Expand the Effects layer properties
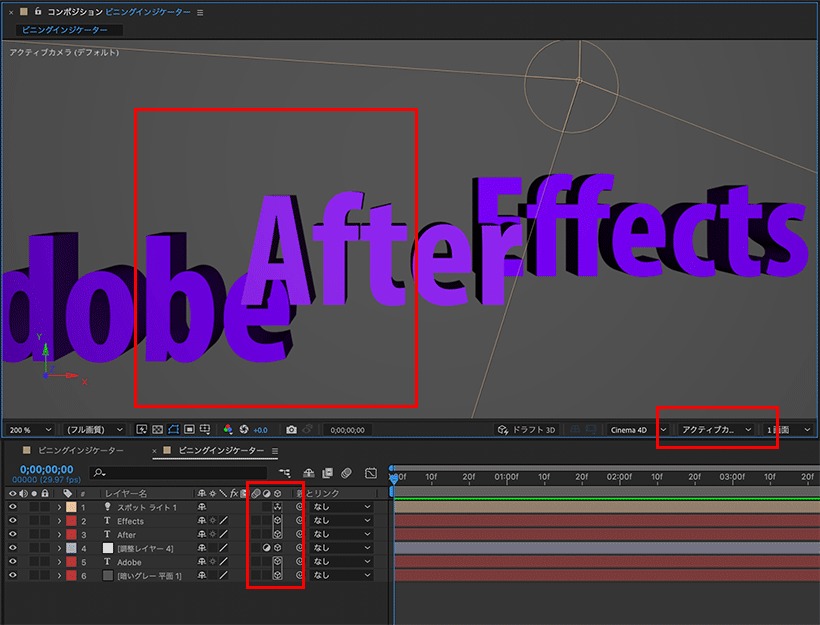Image resolution: width=820 pixels, height=625 pixels. [59, 520]
